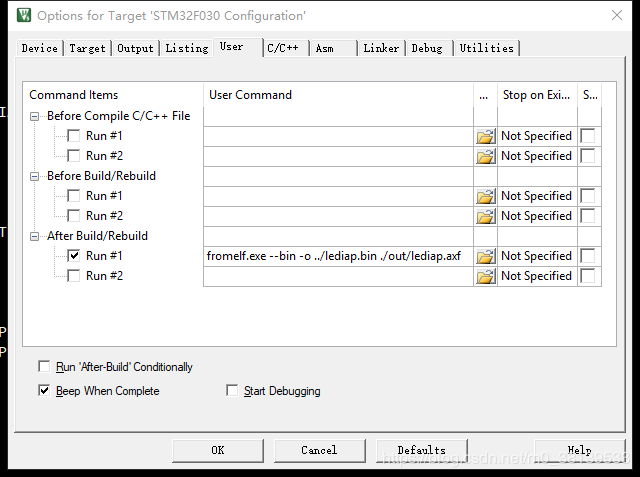Browse folder for After Build Run #1
The height and width of the screenshot is (477, 640).
[x=486, y=256]
